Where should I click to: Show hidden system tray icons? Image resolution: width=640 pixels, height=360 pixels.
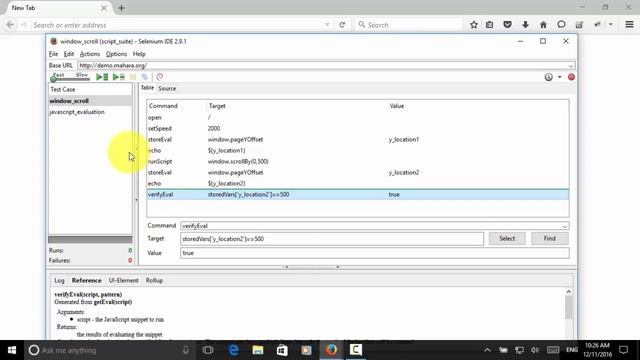point(487,350)
